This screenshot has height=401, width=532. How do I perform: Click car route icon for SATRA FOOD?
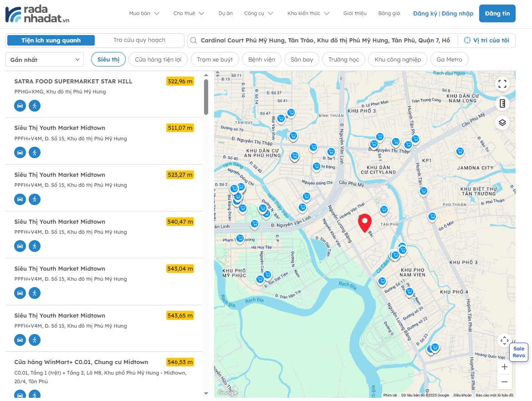[20, 106]
